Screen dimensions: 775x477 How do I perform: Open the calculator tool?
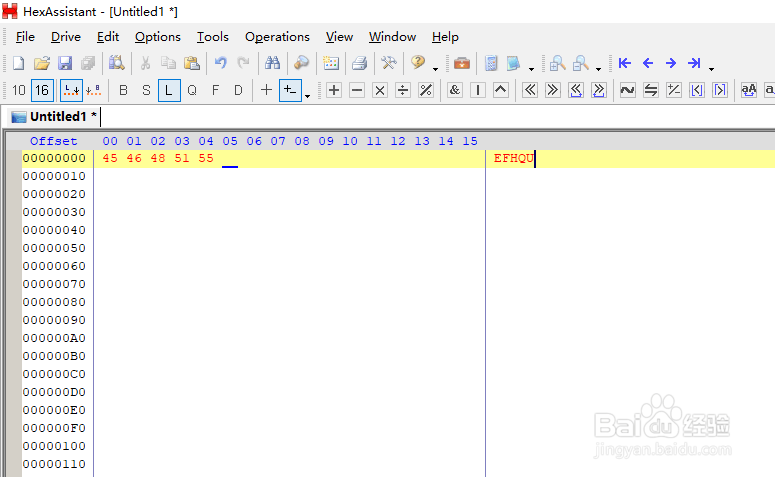491,63
